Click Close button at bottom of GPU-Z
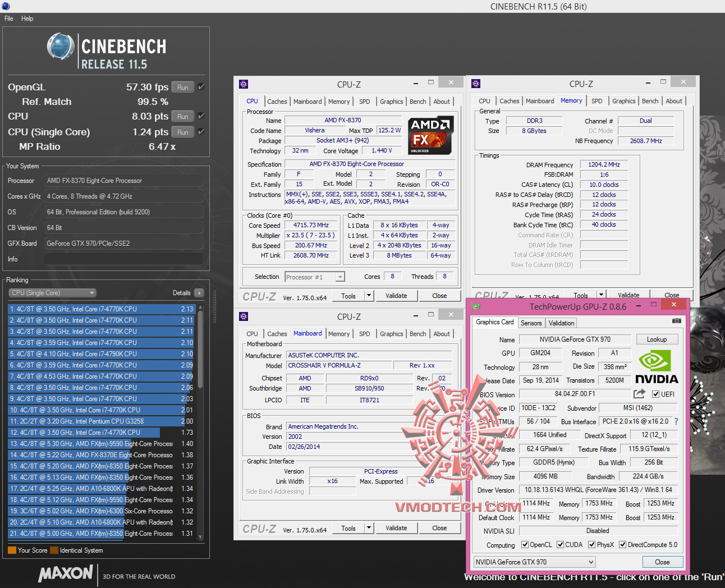 tap(662, 562)
